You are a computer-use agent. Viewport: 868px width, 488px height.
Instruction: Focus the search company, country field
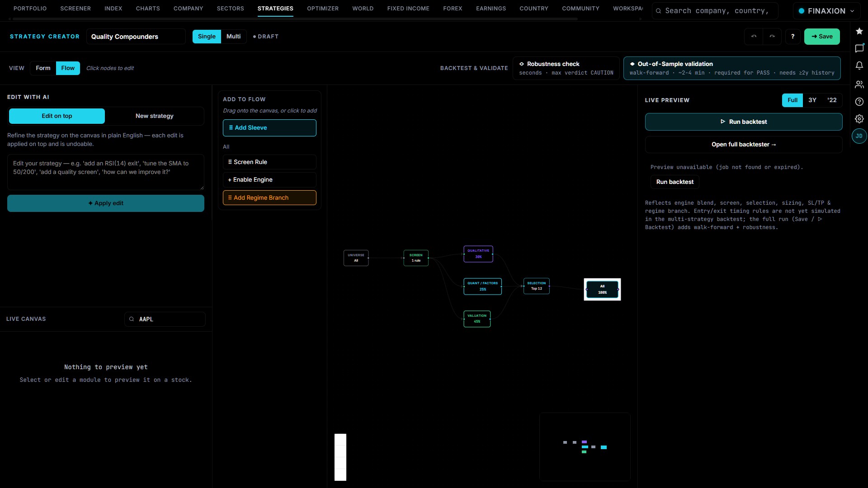[715, 11]
